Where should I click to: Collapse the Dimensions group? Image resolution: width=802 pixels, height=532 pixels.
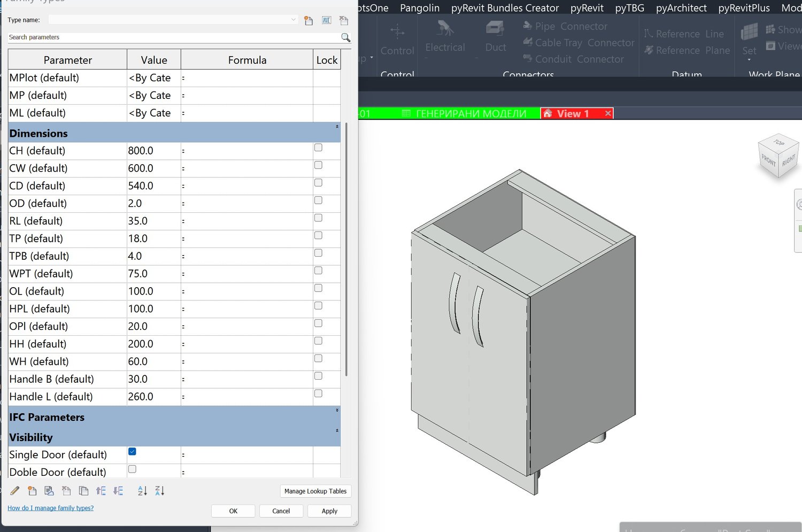pyautogui.click(x=337, y=127)
